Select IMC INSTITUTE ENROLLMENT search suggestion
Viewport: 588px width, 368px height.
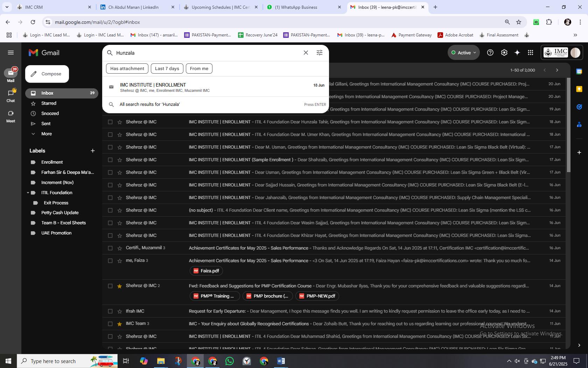point(216,87)
